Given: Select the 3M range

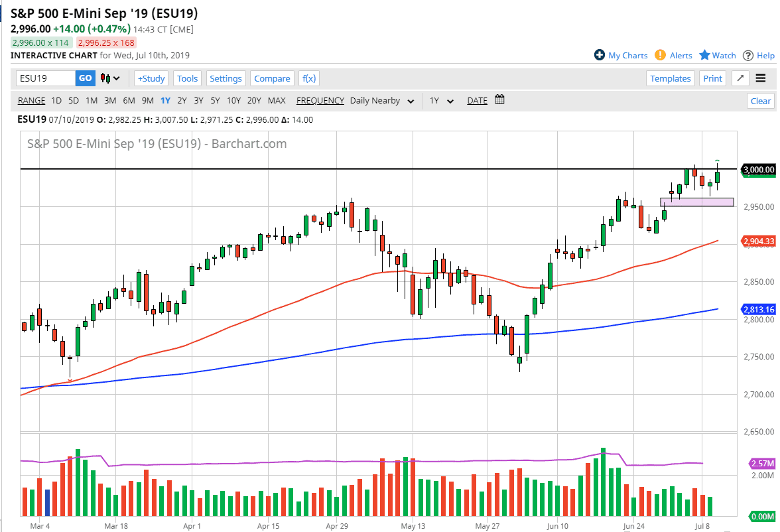Looking at the screenshot, I should pos(110,101).
